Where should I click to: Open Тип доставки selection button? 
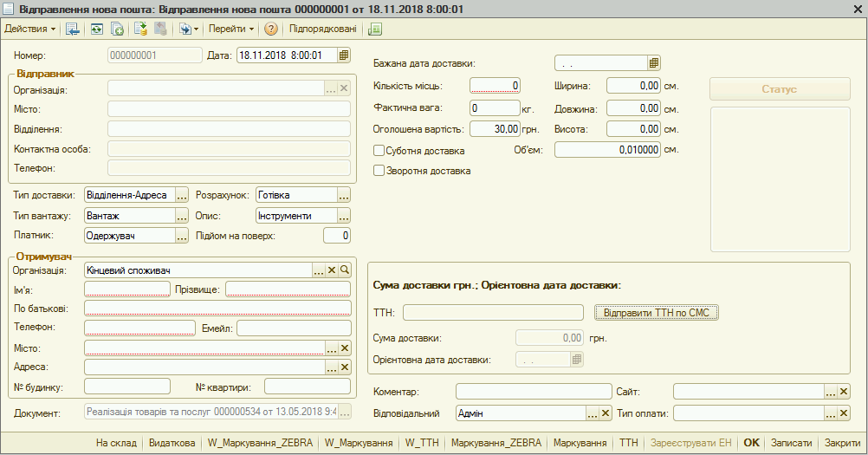pyautogui.click(x=182, y=195)
